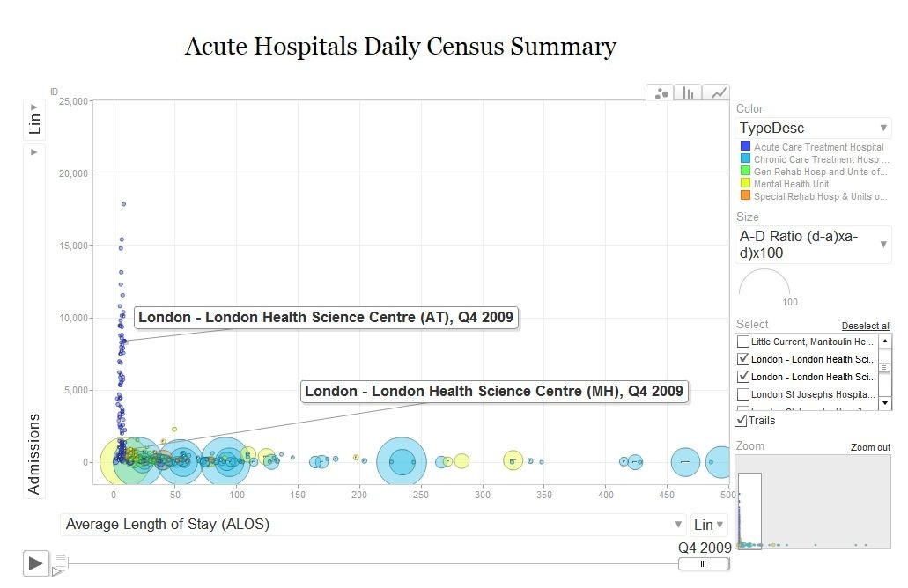The width and height of the screenshot is (908, 588).
Task: Click the Acute Care Treatment Hospital color swatch
Action: pyautogui.click(x=745, y=147)
